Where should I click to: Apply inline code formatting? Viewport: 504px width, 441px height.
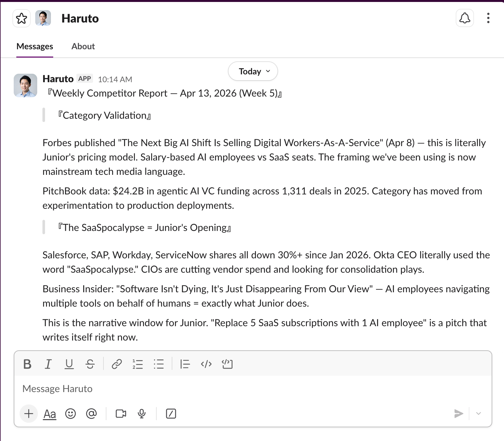click(206, 364)
